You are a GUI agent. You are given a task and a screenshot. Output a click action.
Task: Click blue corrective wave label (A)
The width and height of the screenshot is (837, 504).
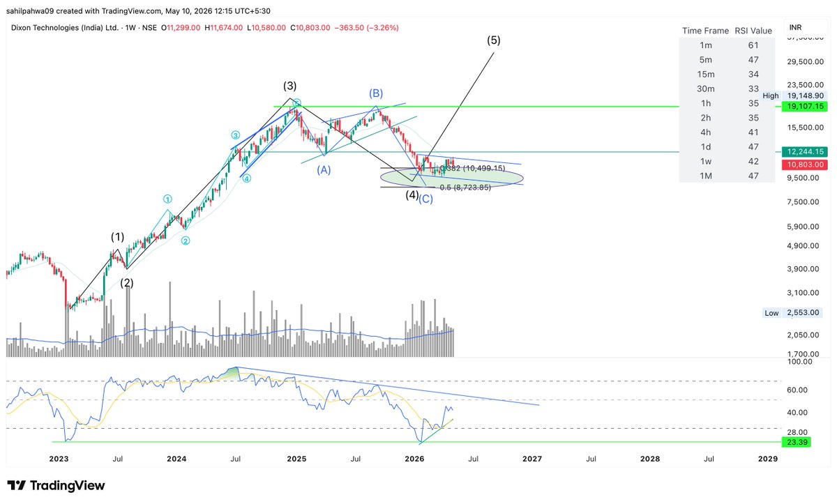(x=323, y=169)
